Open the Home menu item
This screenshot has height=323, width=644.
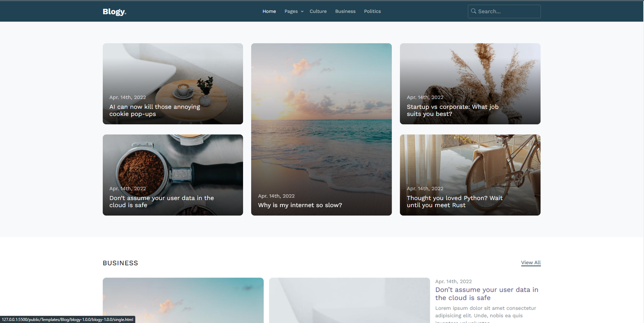[269, 11]
